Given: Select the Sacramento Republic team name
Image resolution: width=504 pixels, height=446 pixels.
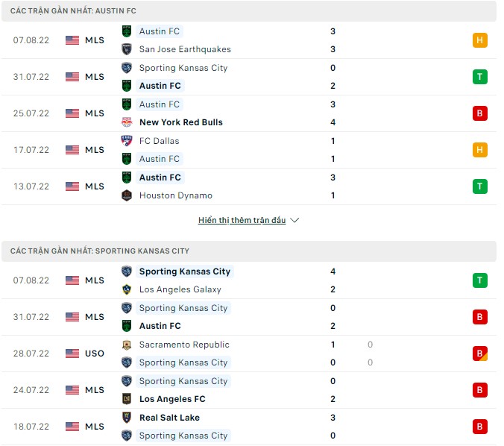Looking at the screenshot, I should (x=184, y=345).
